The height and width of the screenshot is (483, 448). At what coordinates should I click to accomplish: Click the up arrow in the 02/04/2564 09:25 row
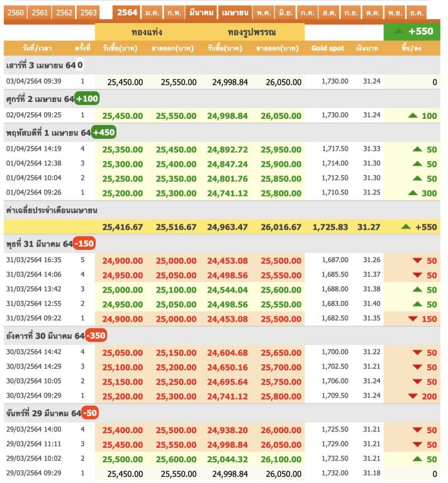pos(413,115)
